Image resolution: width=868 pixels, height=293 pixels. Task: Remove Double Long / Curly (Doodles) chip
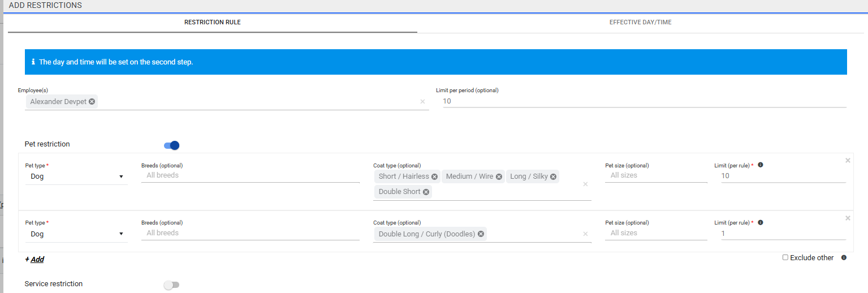481,234
